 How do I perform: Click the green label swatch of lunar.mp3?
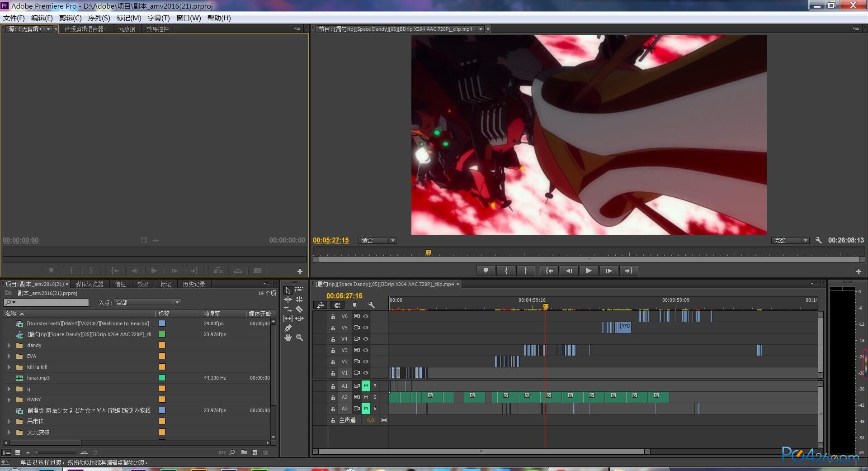pyautogui.click(x=162, y=378)
